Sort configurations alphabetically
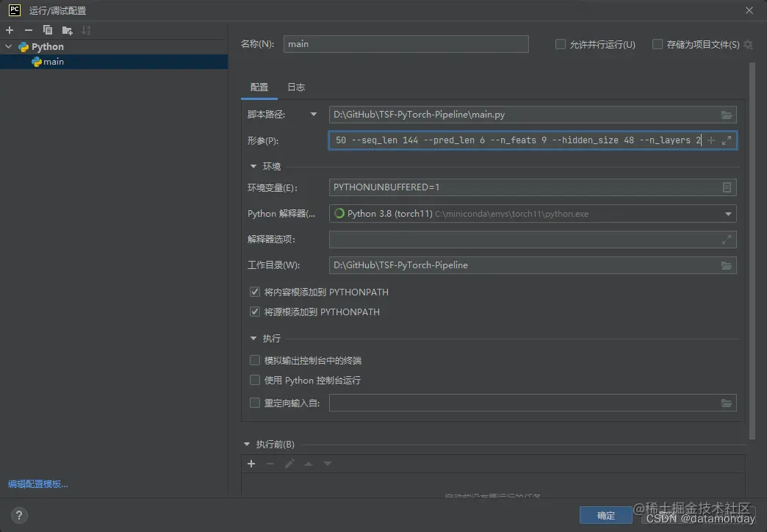This screenshot has height=532, width=767. pos(86,30)
